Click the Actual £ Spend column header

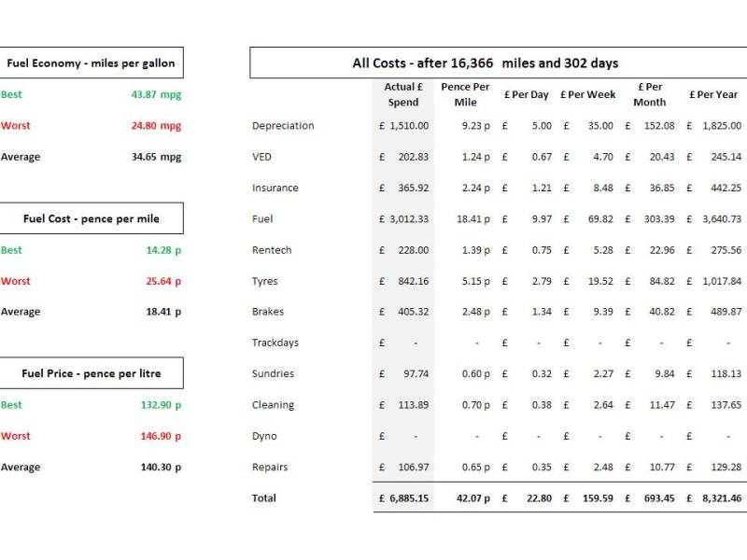click(x=403, y=94)
